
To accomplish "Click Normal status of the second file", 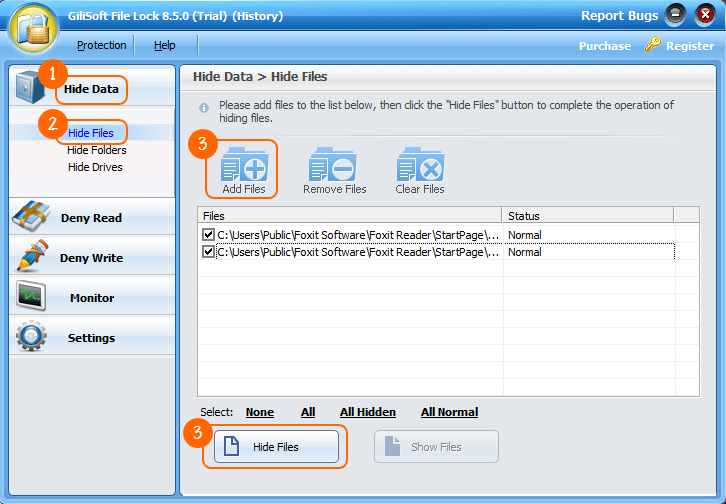I will coord(525,252).
